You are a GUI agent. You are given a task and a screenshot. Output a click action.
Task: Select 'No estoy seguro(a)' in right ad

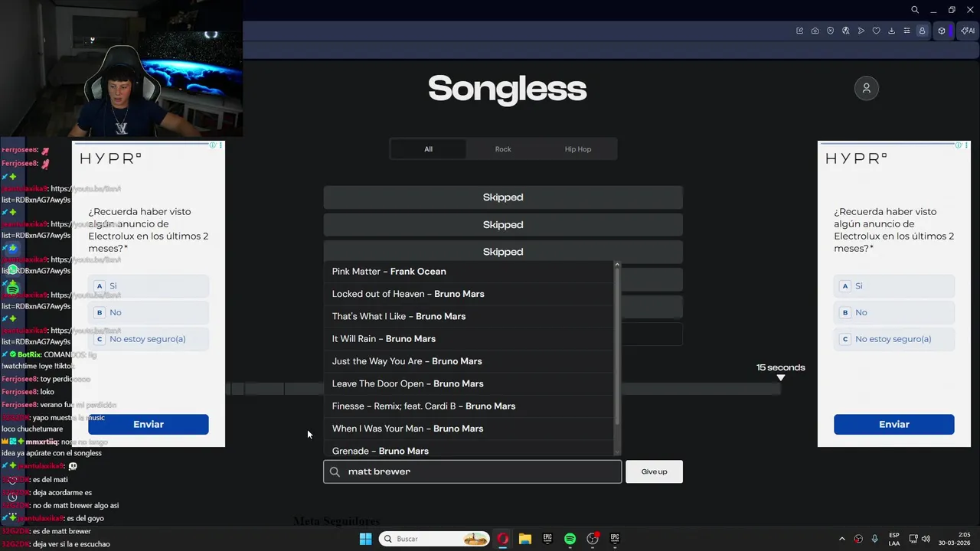click(894, 339)
